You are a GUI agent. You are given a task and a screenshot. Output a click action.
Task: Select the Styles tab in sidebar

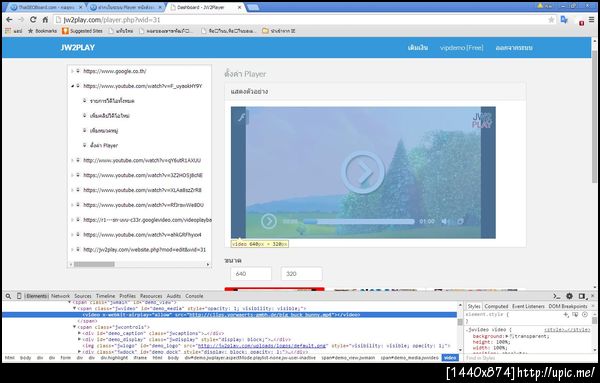474,306
